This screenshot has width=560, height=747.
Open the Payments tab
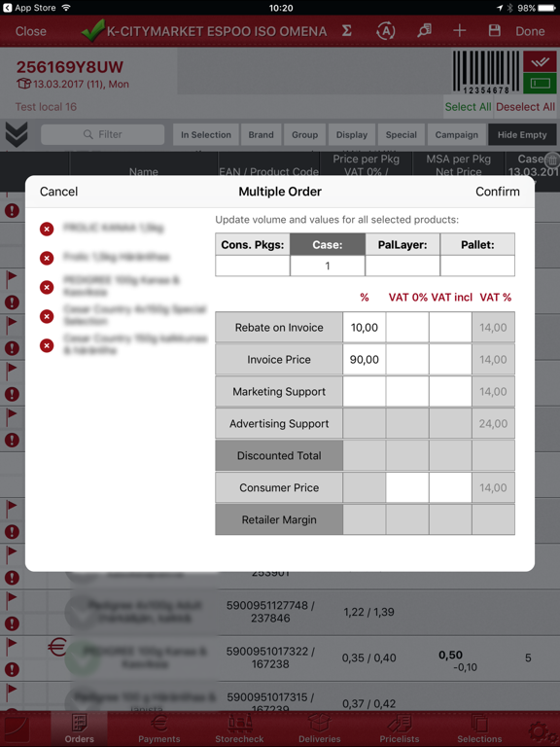(x=159, y=729)
